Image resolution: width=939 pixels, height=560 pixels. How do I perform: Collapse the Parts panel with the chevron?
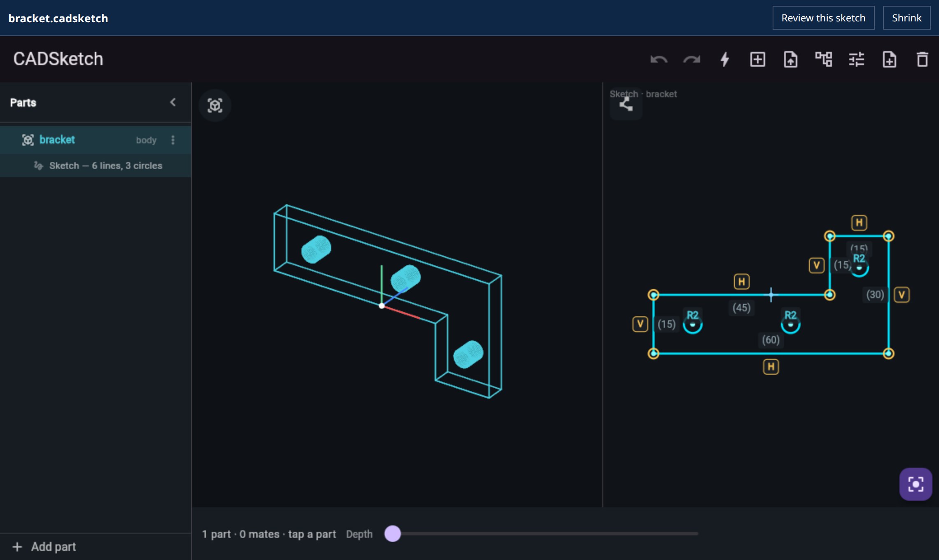173,102
